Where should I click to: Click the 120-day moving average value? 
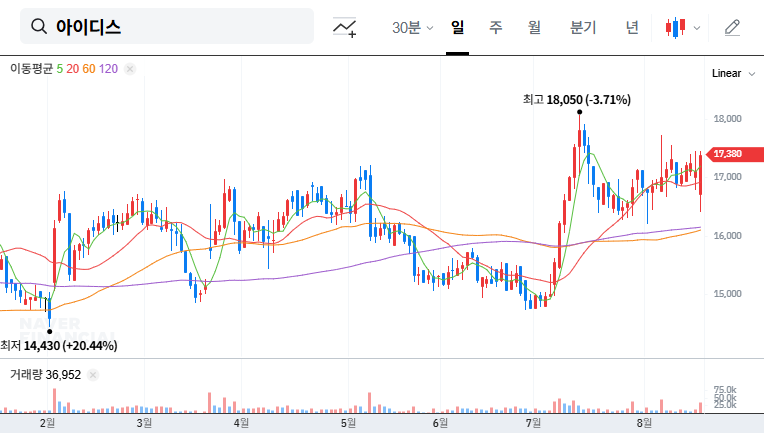click(x=109, y=69)
